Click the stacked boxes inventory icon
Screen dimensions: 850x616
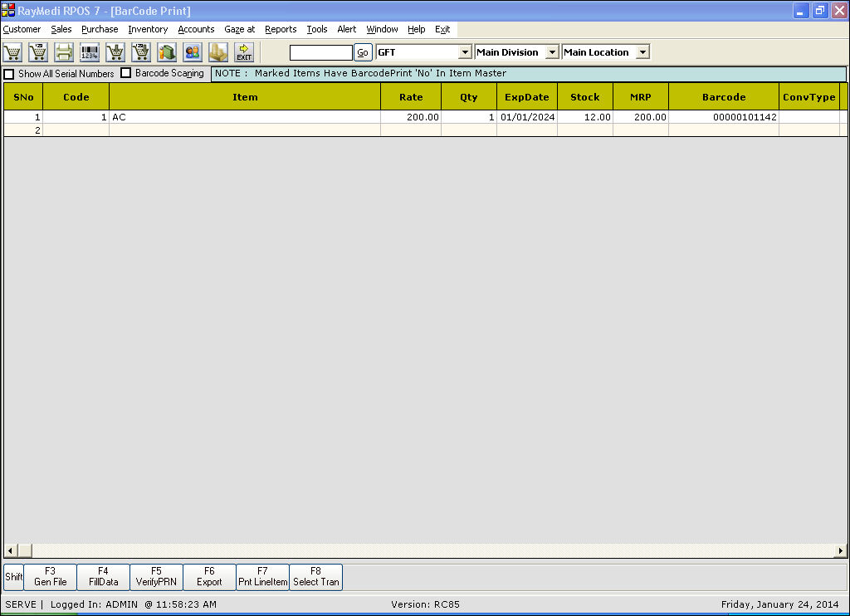pyautogui.click(x=218, y=52)
